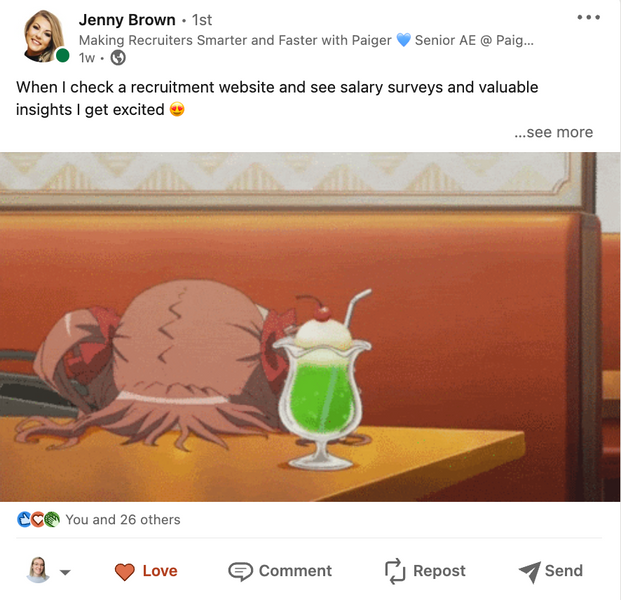
Task: Click the globe public visibility icon
Action: [x=118, y=58]
